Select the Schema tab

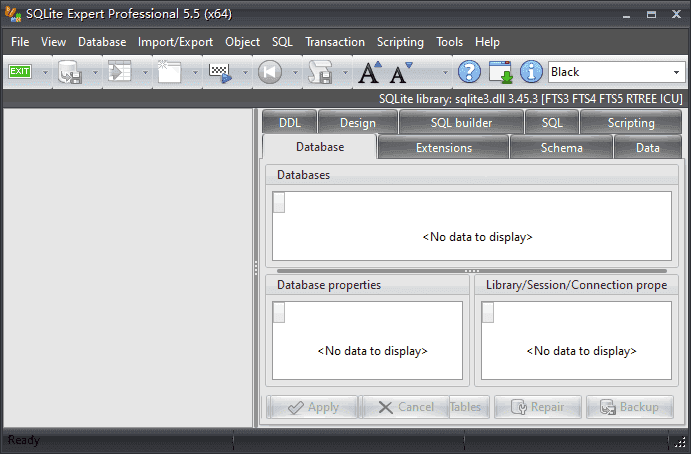pos(561,148)
